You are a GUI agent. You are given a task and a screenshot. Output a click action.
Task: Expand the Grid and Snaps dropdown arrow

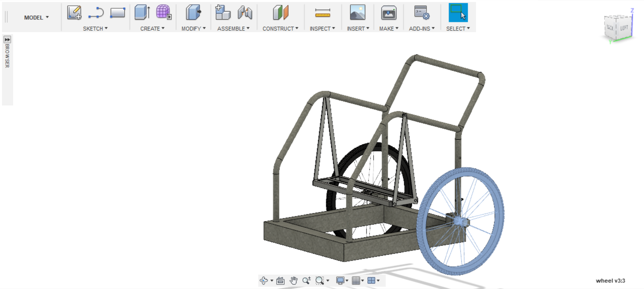[x=363, y=281]
